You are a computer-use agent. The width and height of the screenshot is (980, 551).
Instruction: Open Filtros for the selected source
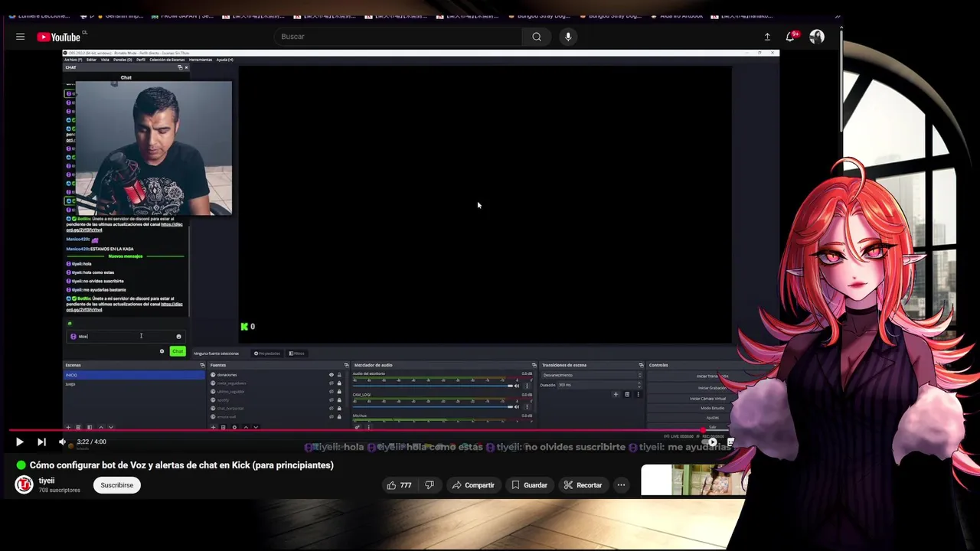click(296, 354)
